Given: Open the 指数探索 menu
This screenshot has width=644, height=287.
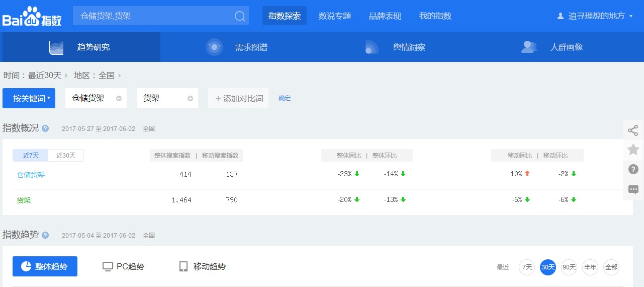Looking at the screenshot, I should coord(285,16).
